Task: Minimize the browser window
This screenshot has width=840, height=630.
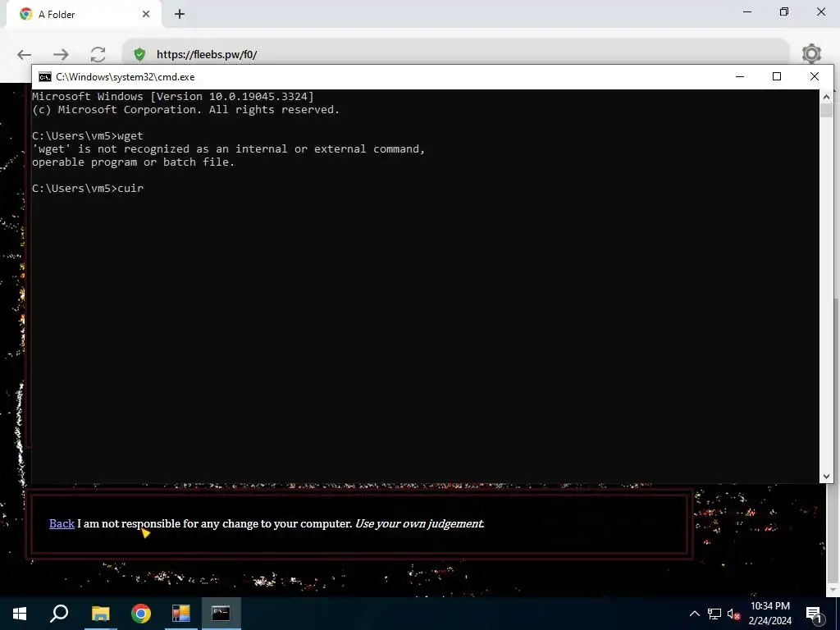Action: [x=747, y=11]
